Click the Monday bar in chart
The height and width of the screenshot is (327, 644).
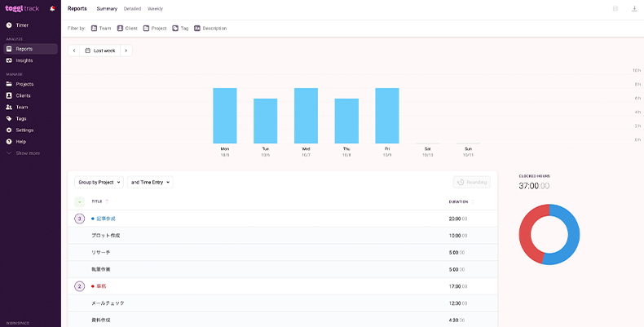(225, 116)
